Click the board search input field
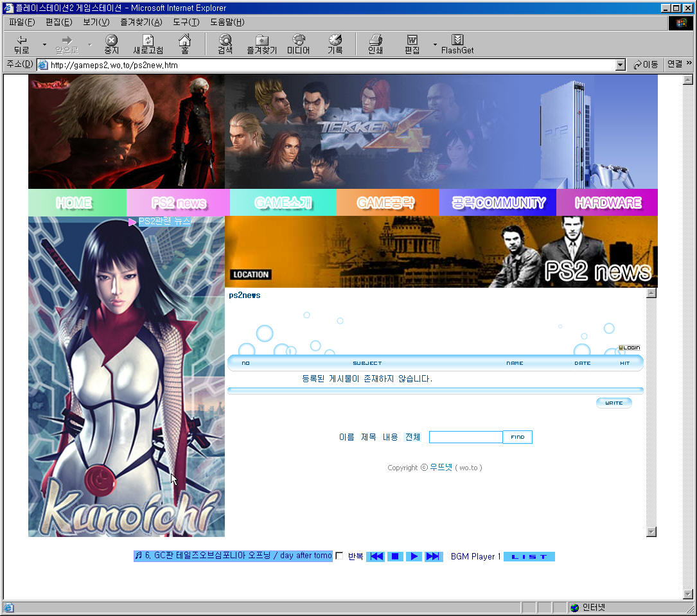 466,437
